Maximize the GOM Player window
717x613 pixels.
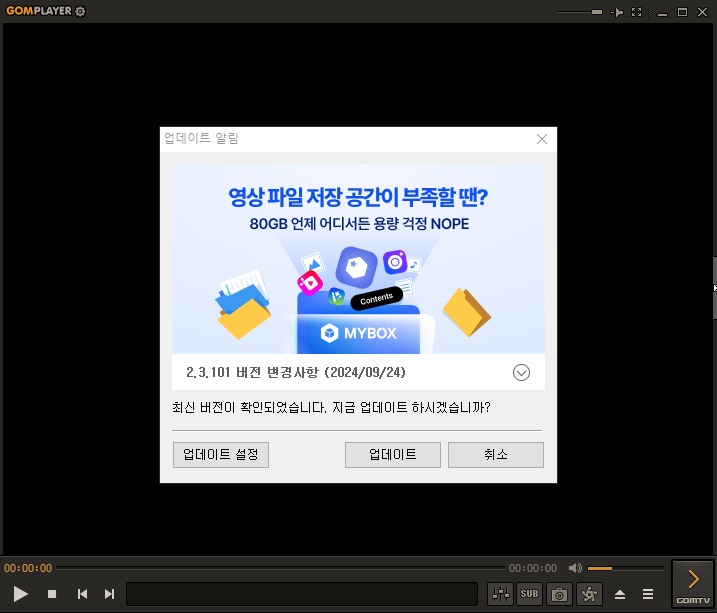click(682, 12)
